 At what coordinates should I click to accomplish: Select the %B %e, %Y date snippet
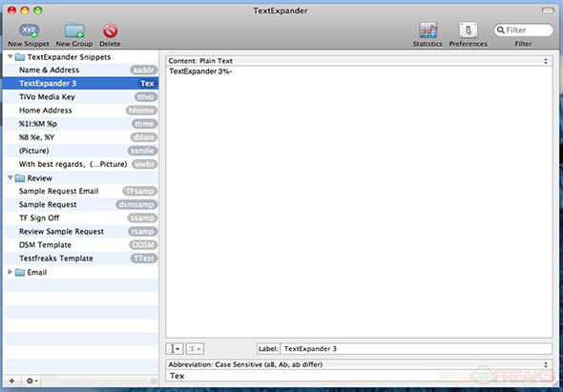80,137
